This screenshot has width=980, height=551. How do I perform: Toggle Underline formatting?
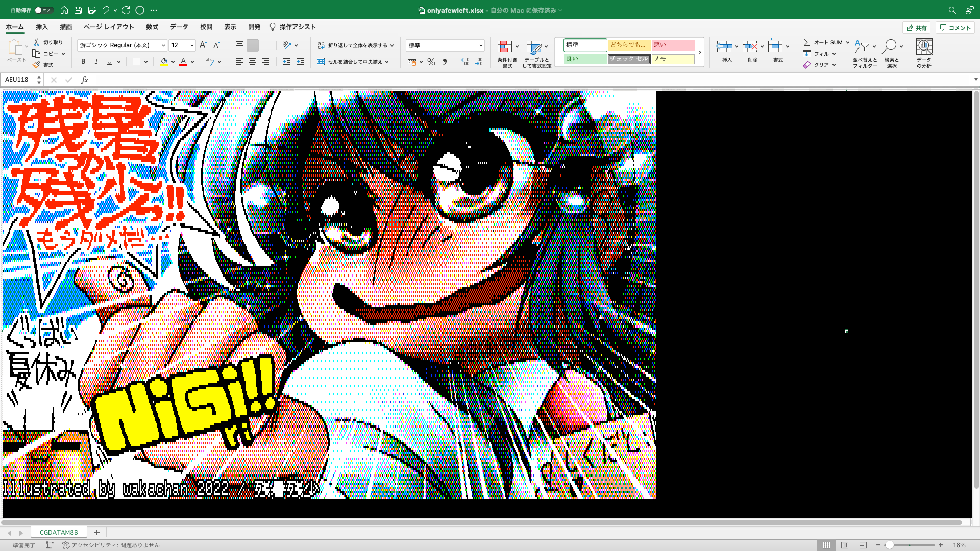click(x=109, y=62)
